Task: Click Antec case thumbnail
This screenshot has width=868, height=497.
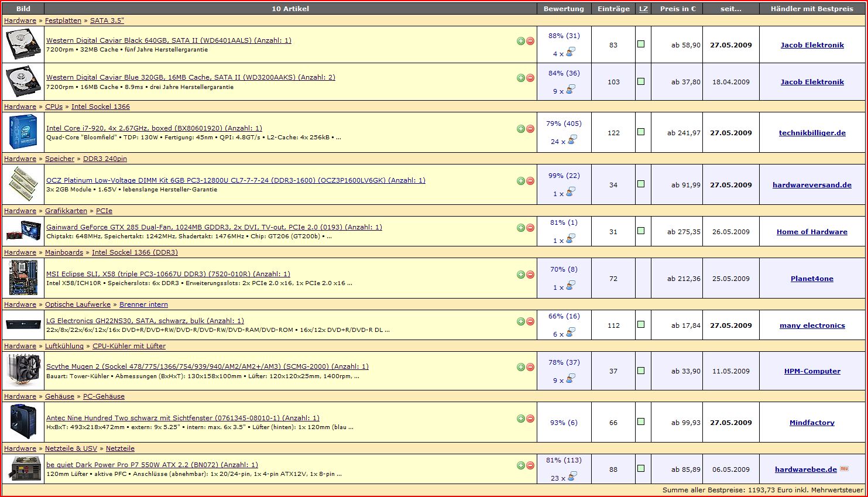Action: click(23, 421)
